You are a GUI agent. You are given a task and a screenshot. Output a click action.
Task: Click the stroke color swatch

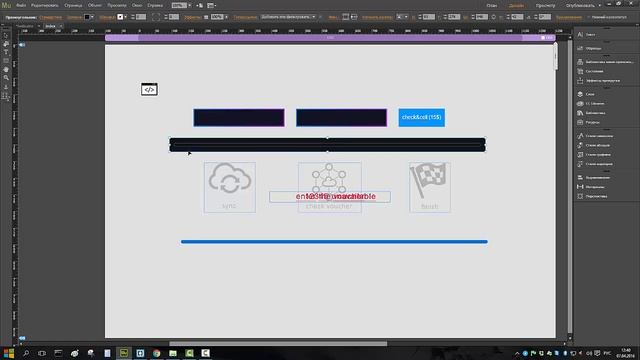(120, 17)
